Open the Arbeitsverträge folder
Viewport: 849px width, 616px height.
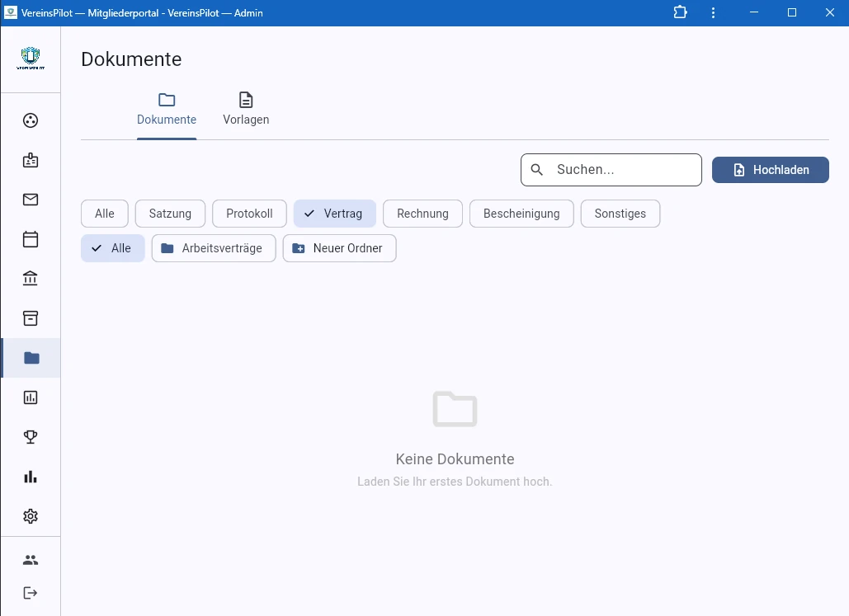click(213, 248)
